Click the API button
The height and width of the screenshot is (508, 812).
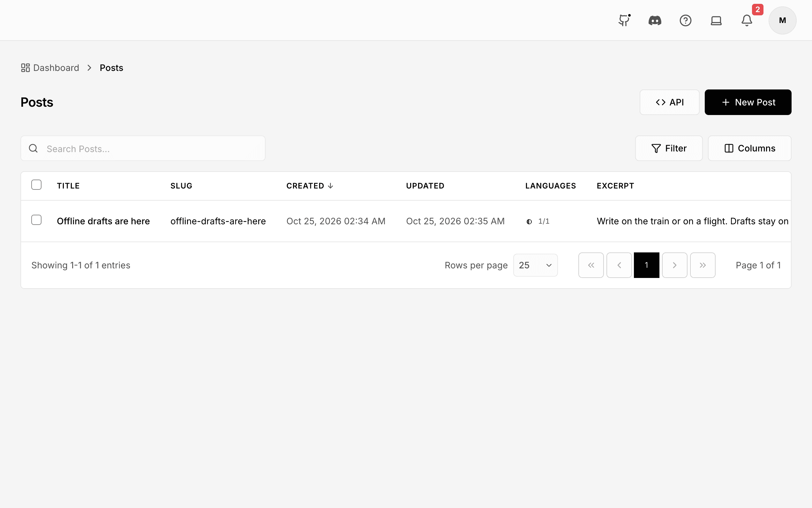[x=669, y=102]
